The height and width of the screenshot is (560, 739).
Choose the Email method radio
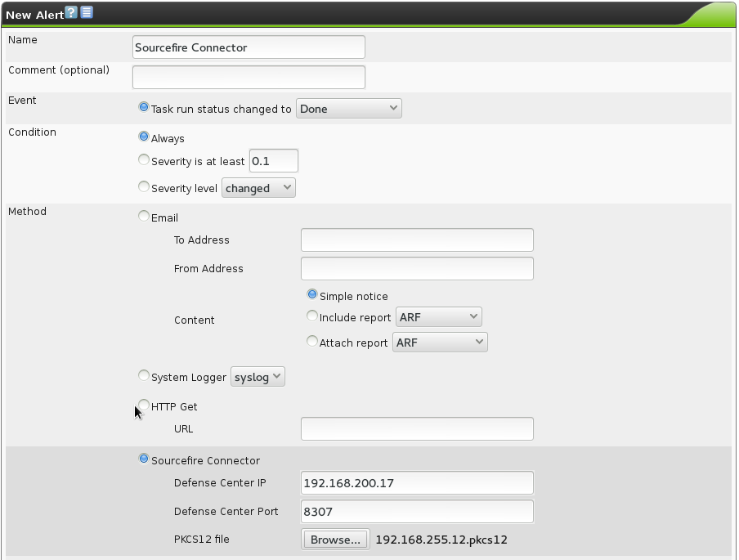tap(144, 216)
